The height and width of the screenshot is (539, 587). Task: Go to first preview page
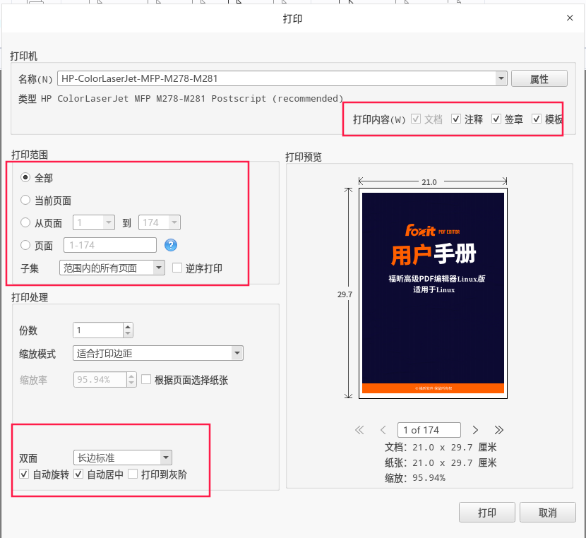[359, 430]
